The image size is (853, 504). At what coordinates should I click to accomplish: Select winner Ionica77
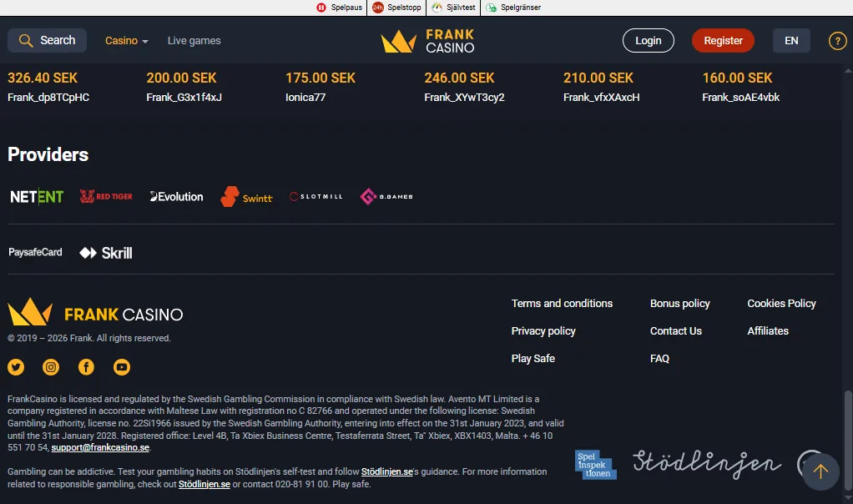click(305, 98)
